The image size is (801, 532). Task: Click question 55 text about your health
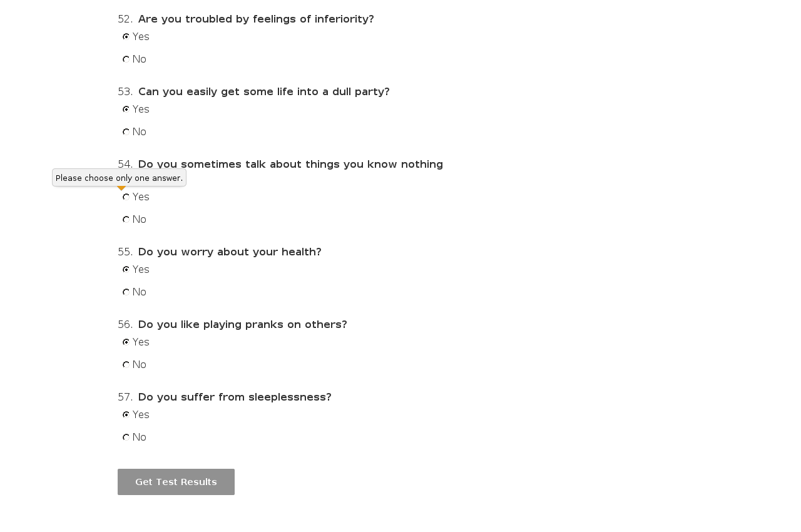tap(230, 252)
